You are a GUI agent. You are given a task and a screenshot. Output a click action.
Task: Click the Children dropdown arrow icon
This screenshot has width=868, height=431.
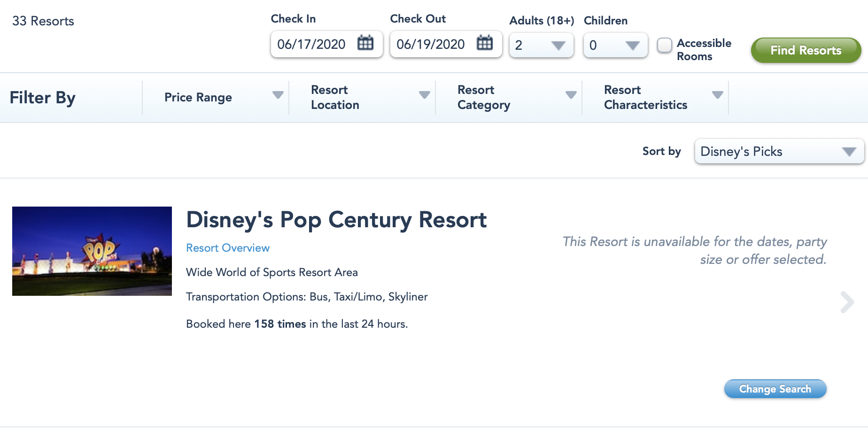(x=632, y=46)
